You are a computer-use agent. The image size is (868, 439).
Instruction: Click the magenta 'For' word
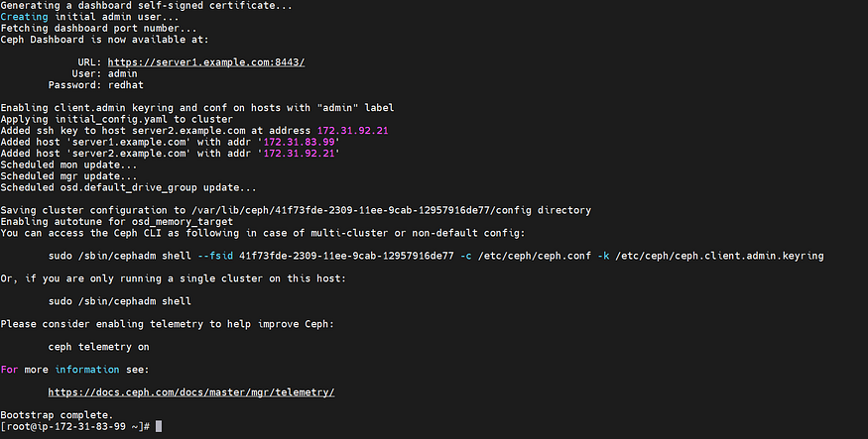[9, 370]
